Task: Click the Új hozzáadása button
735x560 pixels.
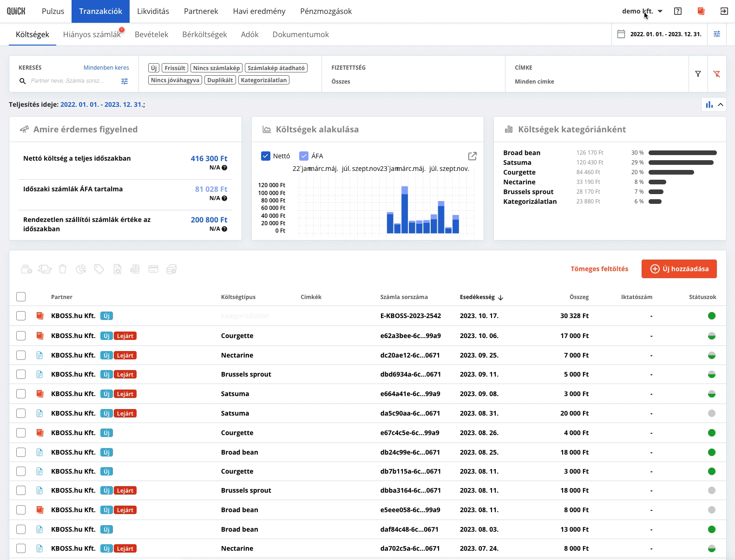Action: click(679, 269)
